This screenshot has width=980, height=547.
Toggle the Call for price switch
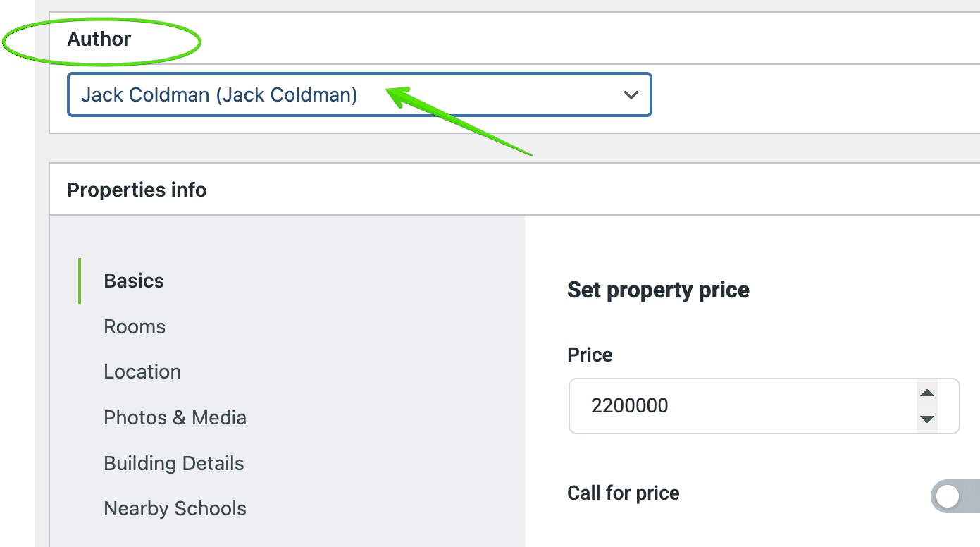tap(955, 496)
